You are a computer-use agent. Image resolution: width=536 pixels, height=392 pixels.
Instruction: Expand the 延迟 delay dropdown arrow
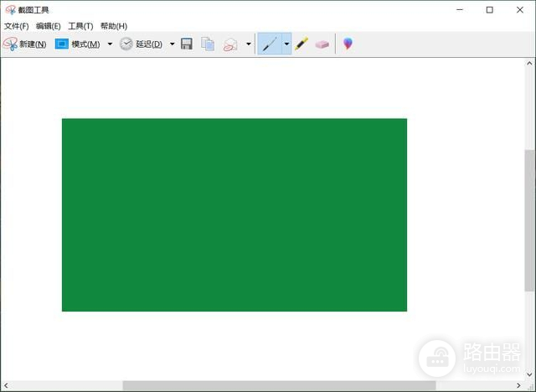click(x=173, y=44)
